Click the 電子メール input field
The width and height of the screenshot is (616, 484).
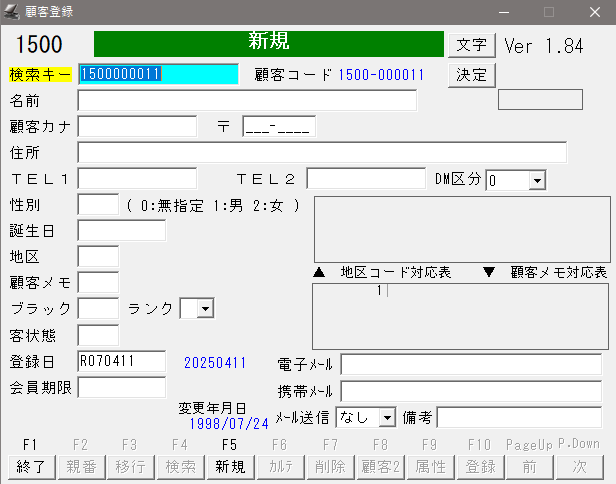click(x=471, y=364)
